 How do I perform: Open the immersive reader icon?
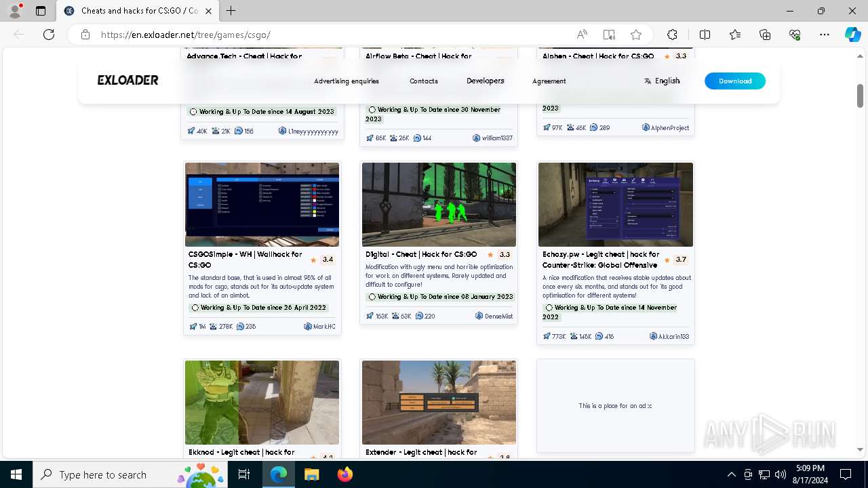[x=609, y=35]
